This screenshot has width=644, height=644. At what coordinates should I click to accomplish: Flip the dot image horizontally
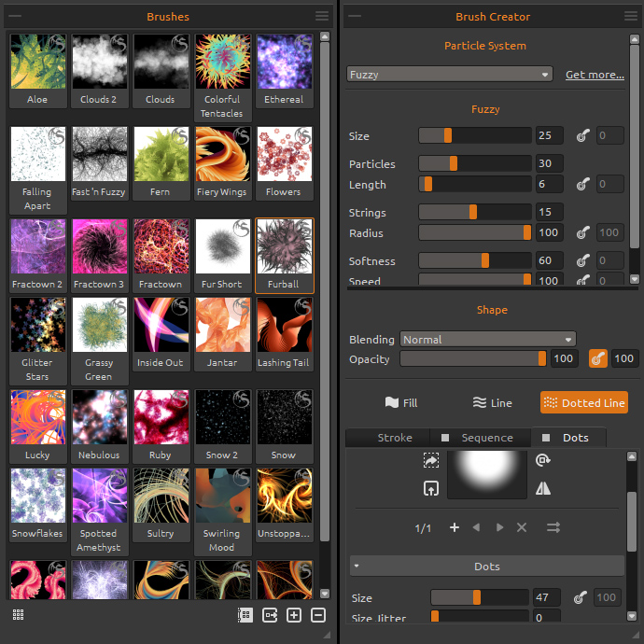tap(544, 487)
